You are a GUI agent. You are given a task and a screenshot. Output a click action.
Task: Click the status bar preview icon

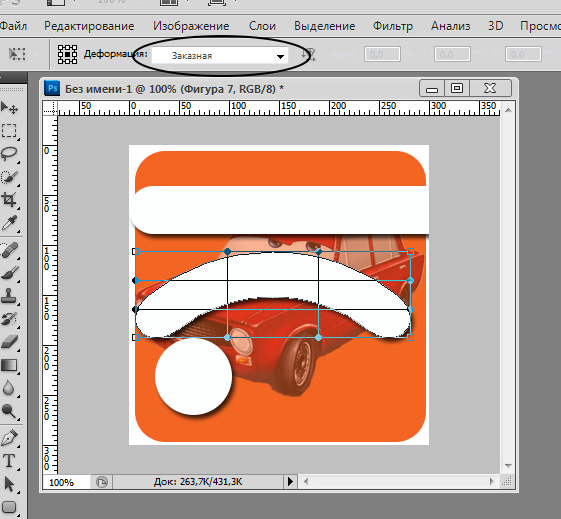click(102, 482)
